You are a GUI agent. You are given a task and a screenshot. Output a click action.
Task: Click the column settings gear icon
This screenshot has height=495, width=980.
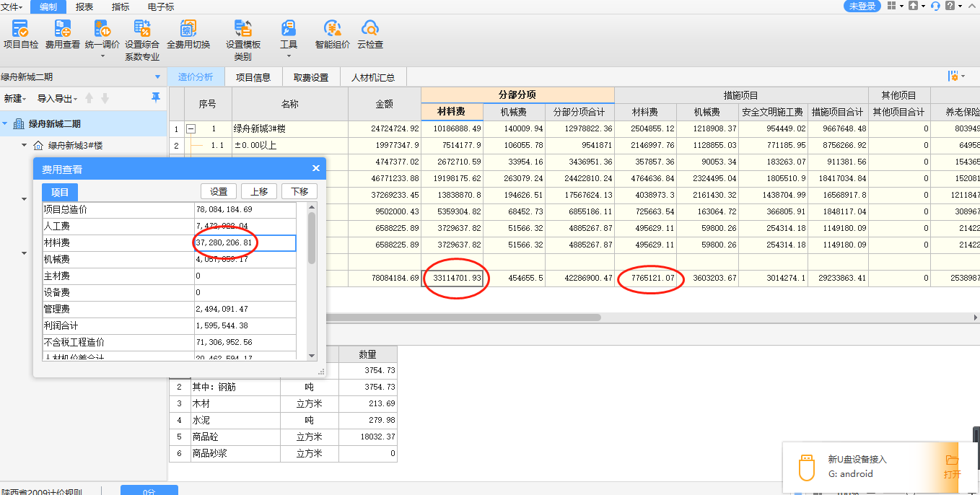click(954, 76)
